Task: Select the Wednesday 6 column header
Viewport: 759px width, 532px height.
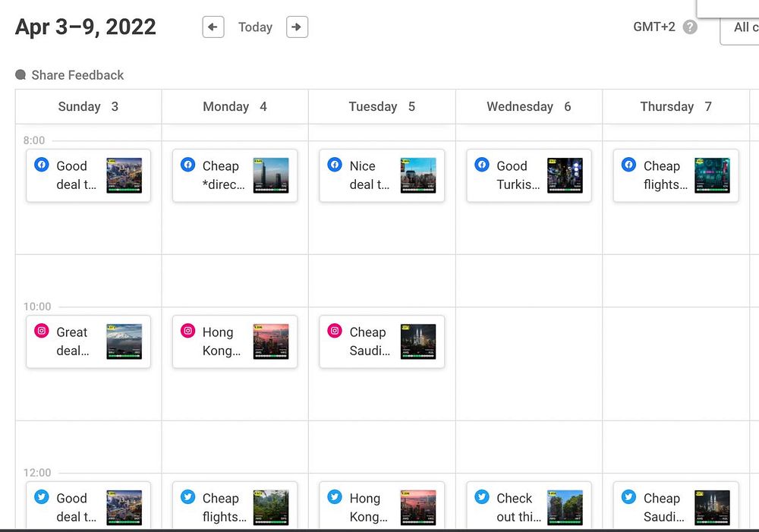Action: (x=528, y=106)
